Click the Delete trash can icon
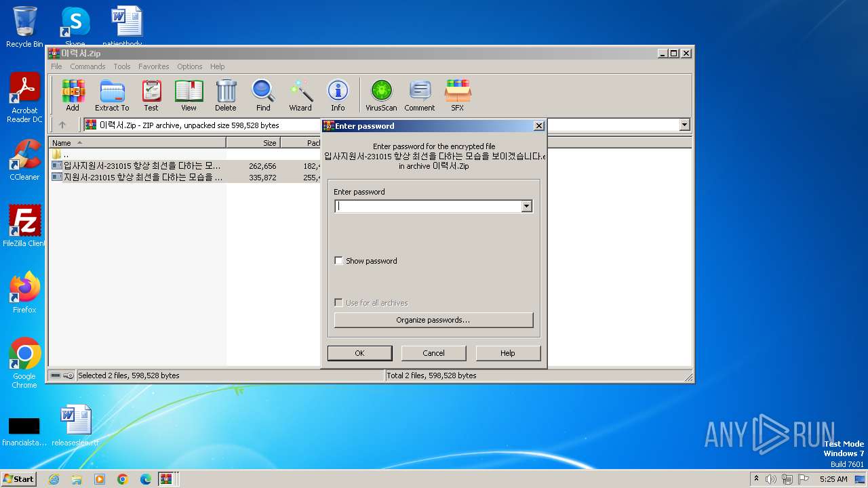 (226, 95)
